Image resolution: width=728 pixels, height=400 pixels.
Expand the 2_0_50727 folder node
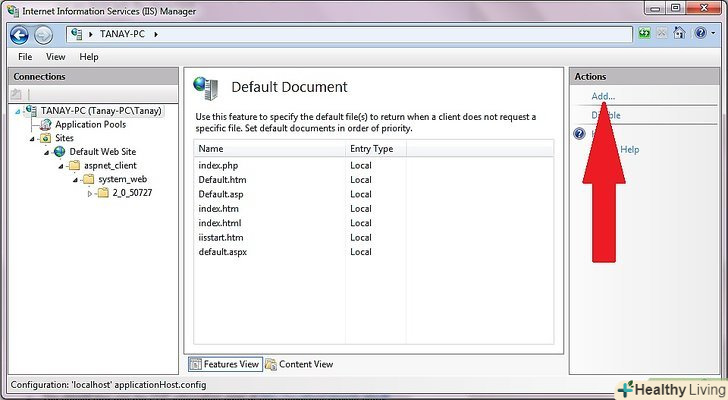91,193
